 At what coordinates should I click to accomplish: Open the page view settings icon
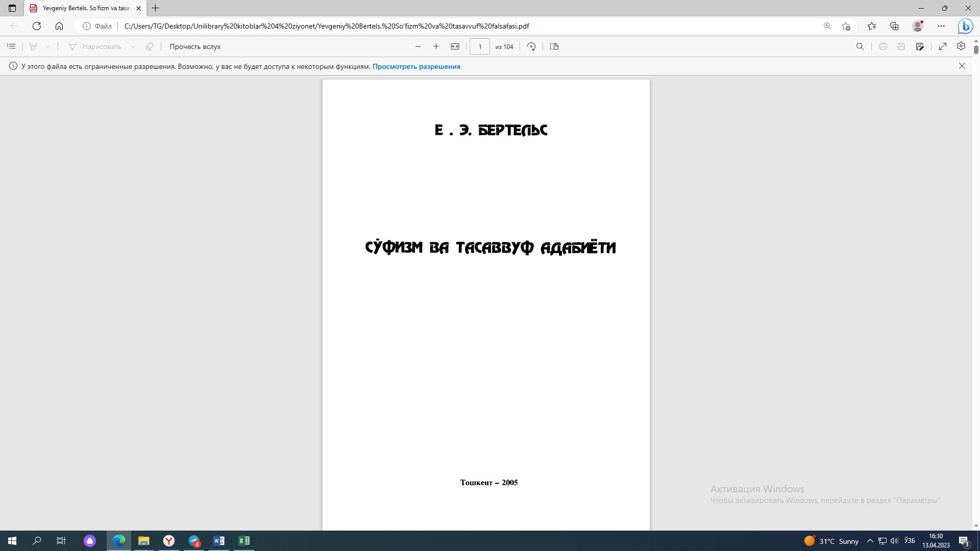[554, 46]
